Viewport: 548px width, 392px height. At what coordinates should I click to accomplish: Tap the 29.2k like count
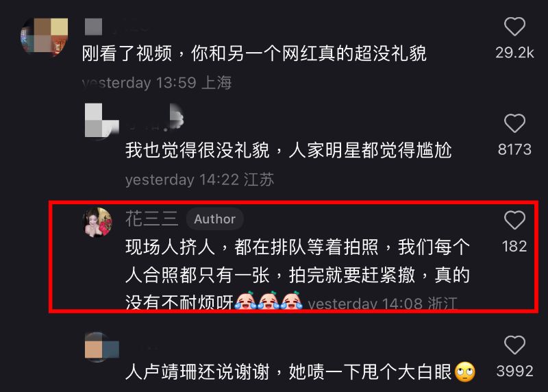click(514, 53)
